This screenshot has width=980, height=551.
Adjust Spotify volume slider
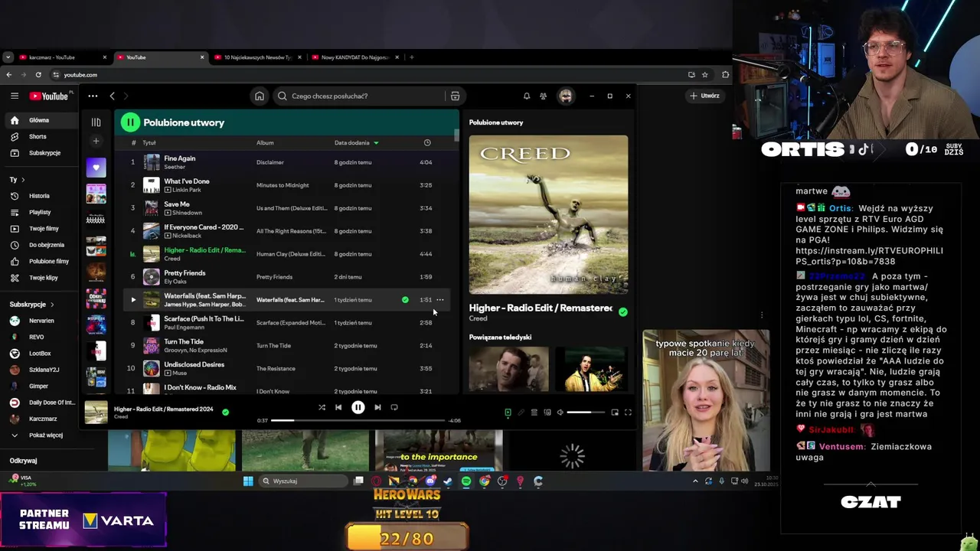tap(585, 412)
